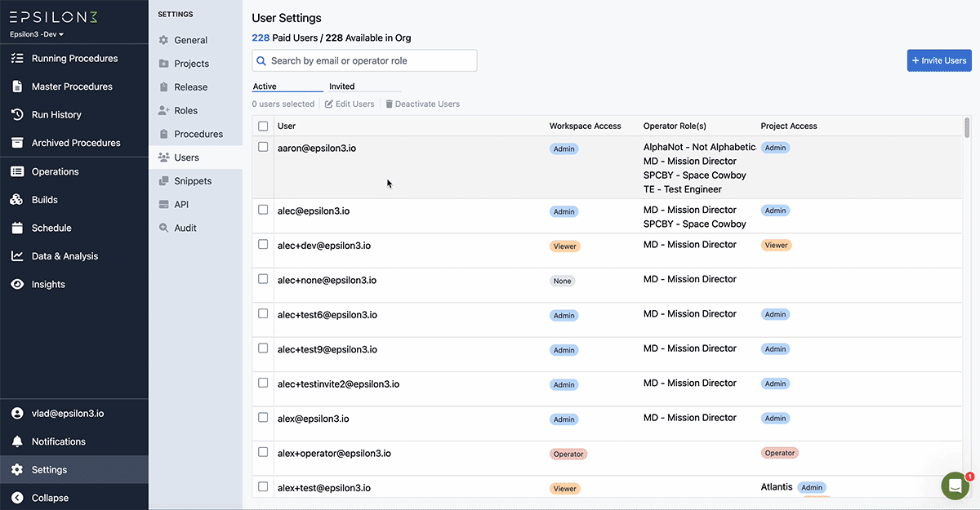Click the Snippets icon in settings
980x510 pixels.
point(164,181)
